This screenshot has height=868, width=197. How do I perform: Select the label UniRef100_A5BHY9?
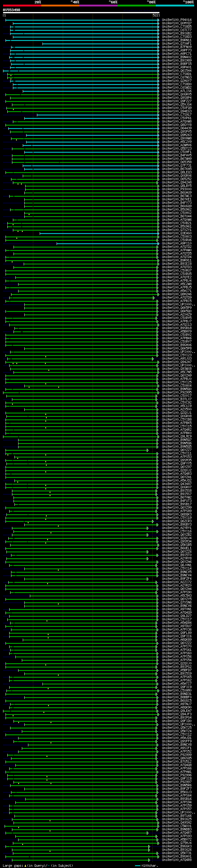tap(176, 331)
